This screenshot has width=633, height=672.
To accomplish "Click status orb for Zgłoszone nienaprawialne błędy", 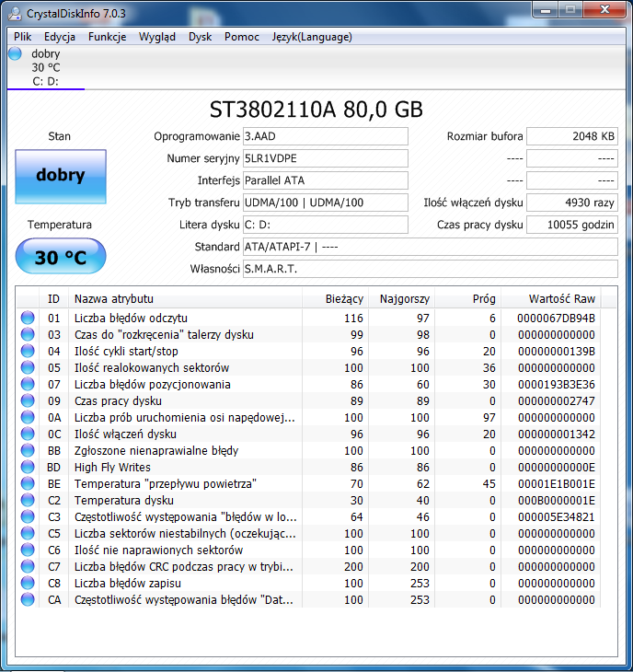I will point(28,450).
